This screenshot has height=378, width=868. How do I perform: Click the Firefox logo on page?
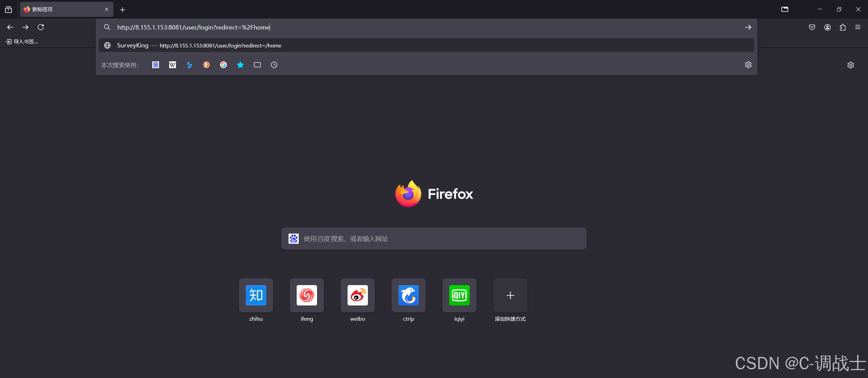[434, 194]
